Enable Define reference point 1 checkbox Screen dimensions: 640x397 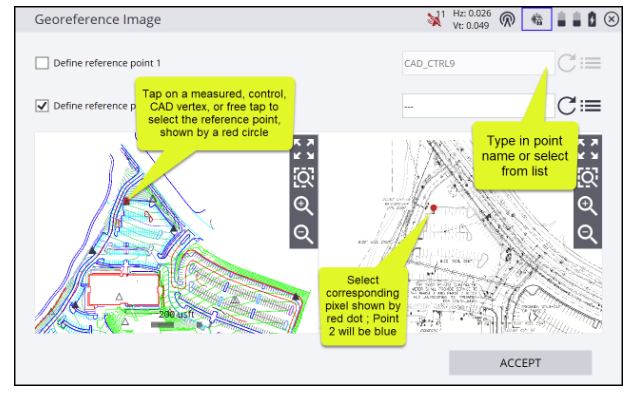42,63
